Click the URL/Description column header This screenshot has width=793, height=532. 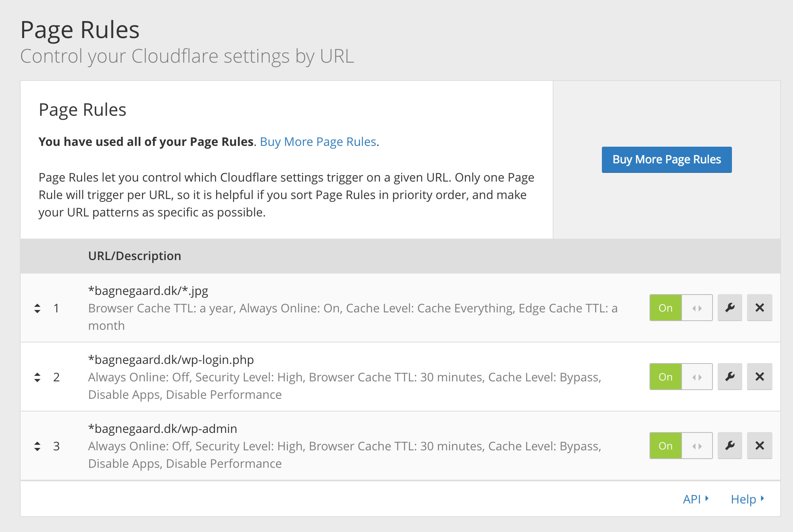pyautogui.click(x=134, y=256)
